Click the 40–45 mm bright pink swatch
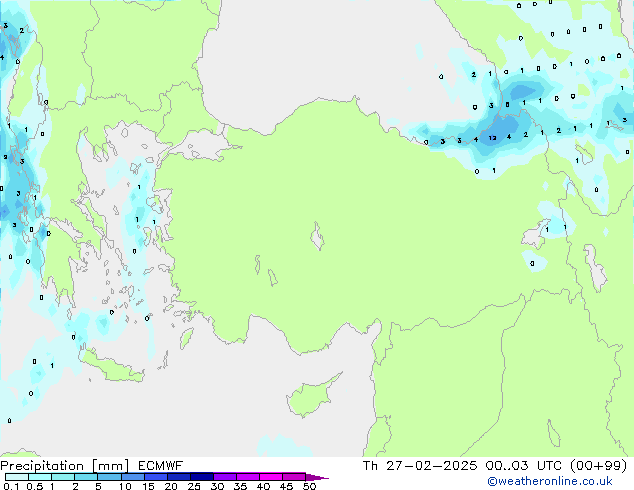The image size is (634, 490). [271, 477]
